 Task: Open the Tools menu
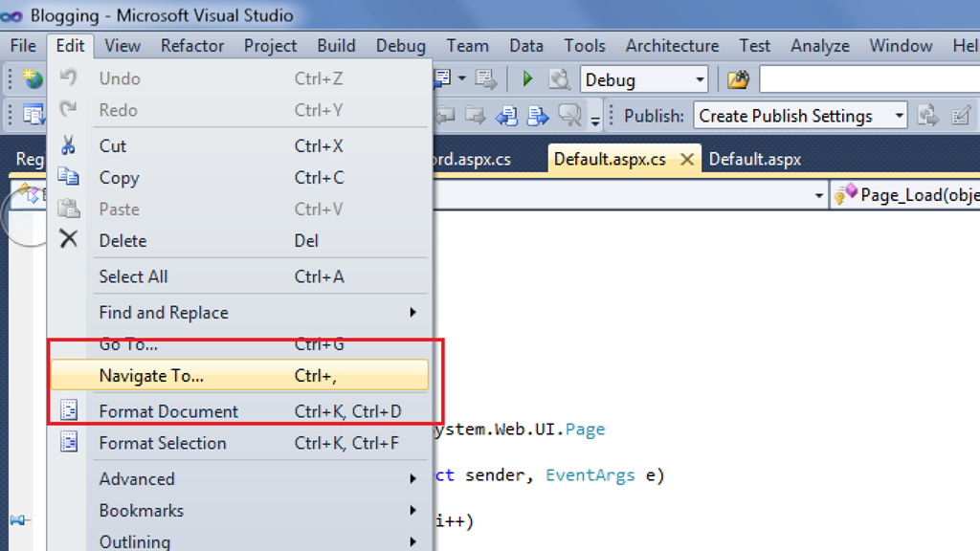click(x=585, y=46)
